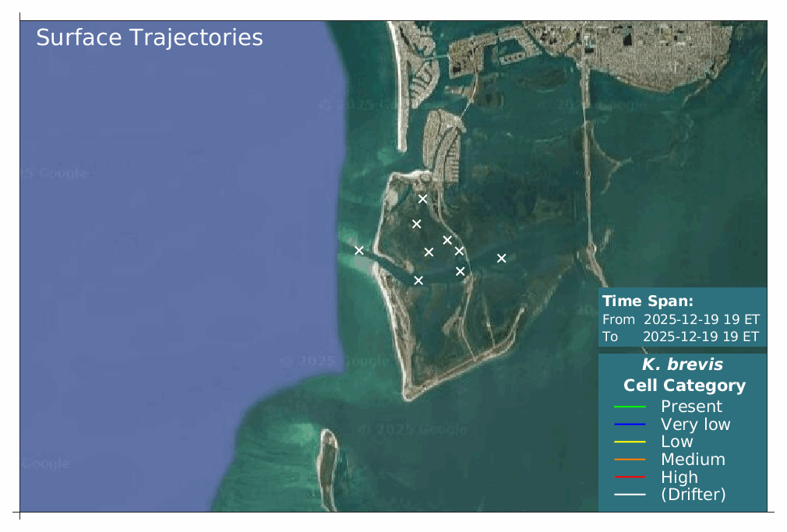Open the K. brevis Cell Category legend

(x=683, y=374)
